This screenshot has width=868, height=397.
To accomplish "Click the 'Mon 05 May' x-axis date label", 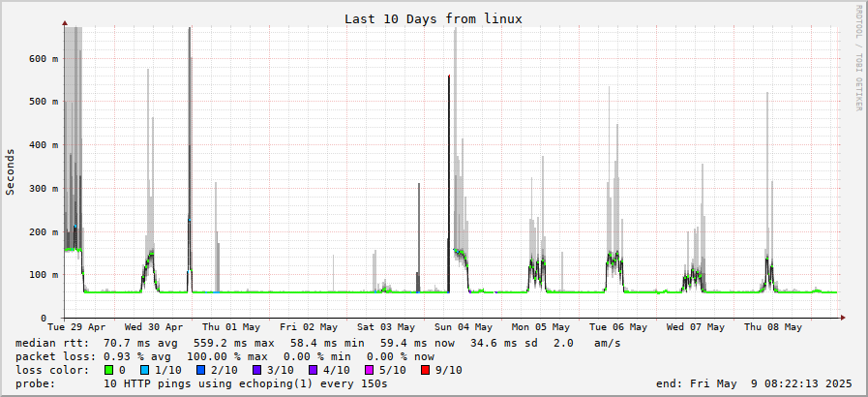I will (x=541, y=327).
